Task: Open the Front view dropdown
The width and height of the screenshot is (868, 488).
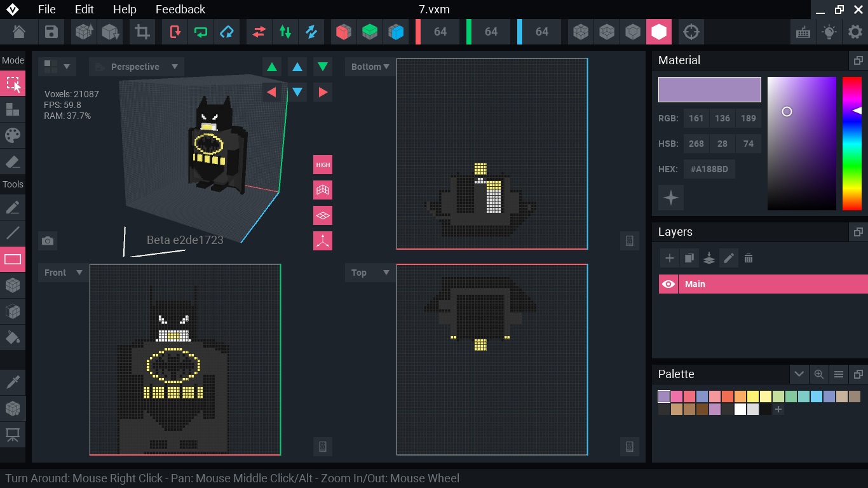Action: click(64, 273)
